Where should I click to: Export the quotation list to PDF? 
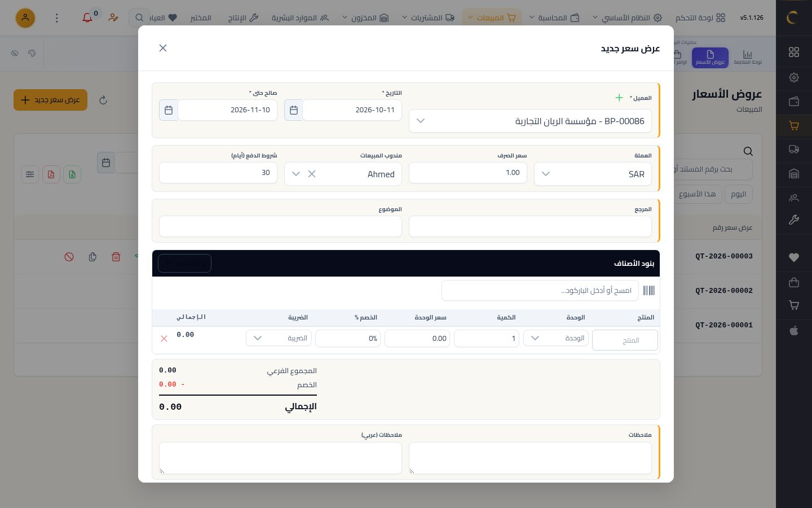click(x=51, y=174)
